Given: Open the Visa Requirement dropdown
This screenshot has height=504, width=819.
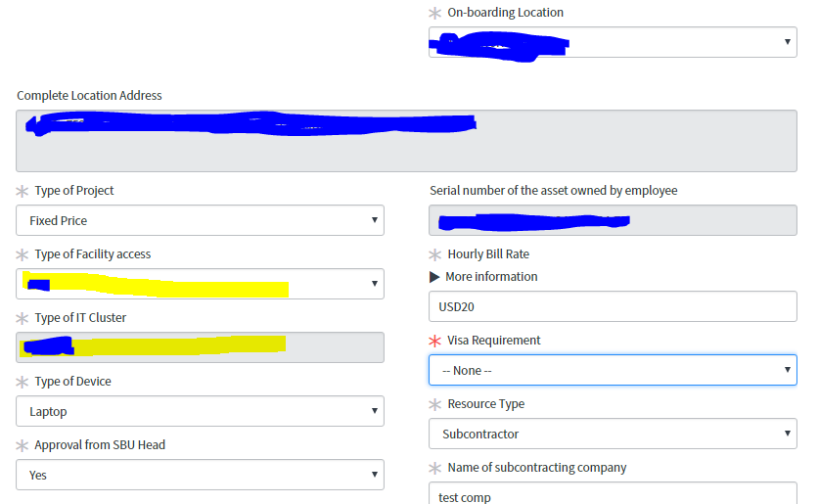Looking at the screenshot, I should coord(612,370).
